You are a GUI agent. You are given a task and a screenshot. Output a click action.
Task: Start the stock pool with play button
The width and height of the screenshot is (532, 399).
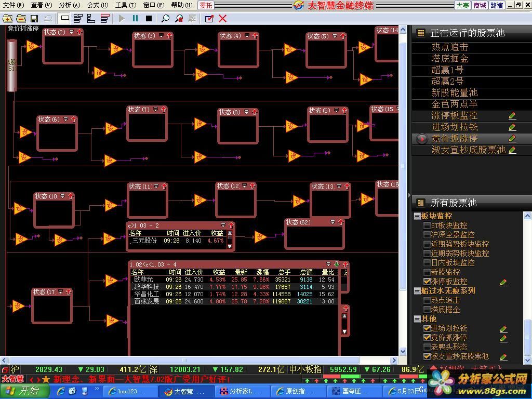(122, 18)
